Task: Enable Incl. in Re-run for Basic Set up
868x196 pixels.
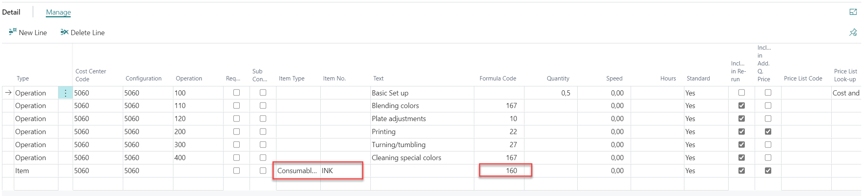Action: point(742,93)
